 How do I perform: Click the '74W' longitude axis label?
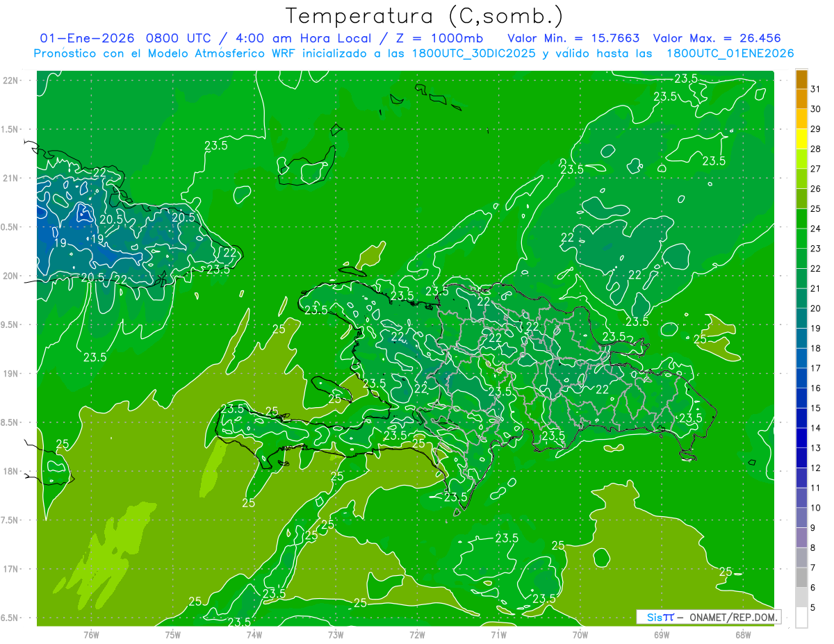(x=254, y=634)
